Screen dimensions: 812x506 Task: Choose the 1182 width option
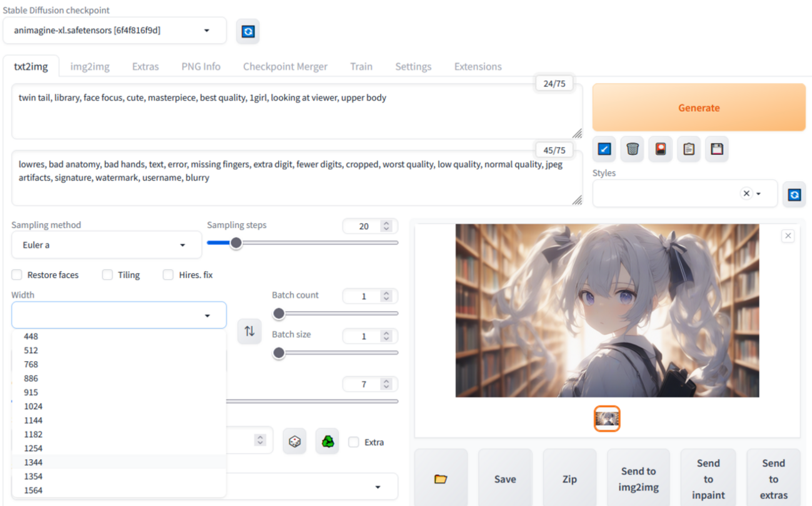[119, 434]
